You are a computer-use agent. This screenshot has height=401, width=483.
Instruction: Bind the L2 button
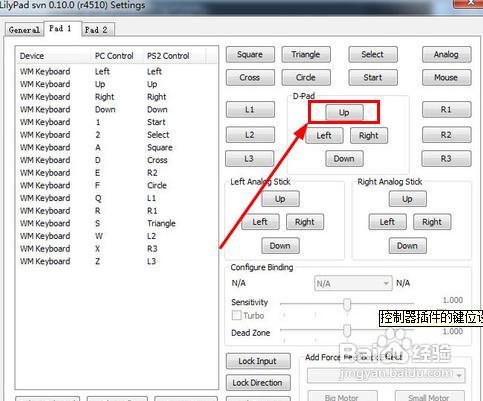pos(250,135)
